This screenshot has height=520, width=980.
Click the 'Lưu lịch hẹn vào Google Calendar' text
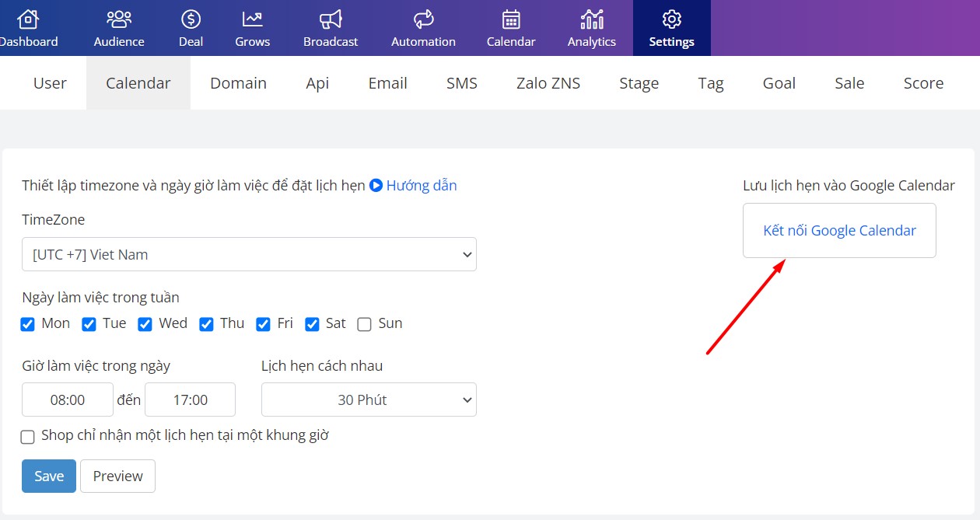pyautogui.click(x=849, y=185)
